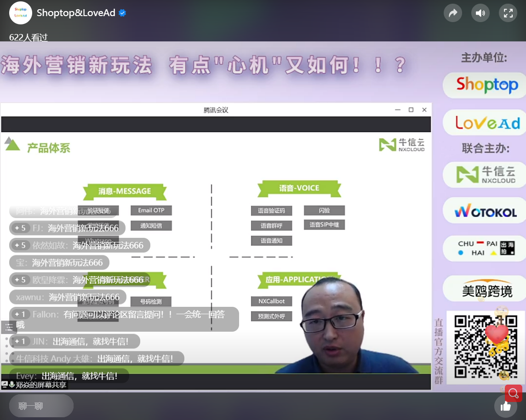The image size is (526, 420).
Task: Click the 语音验证码 box
Action: (x=271, y=211)
